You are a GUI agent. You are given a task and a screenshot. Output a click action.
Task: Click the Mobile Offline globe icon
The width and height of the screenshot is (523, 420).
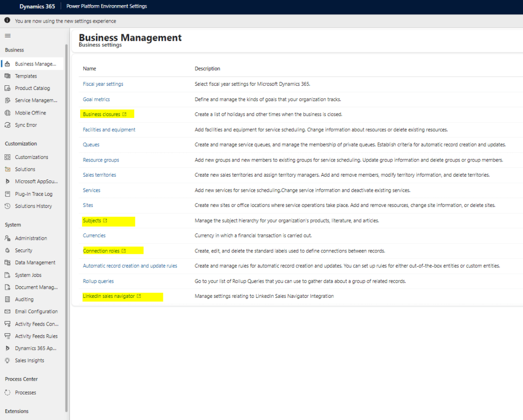[x=8, y=113]
